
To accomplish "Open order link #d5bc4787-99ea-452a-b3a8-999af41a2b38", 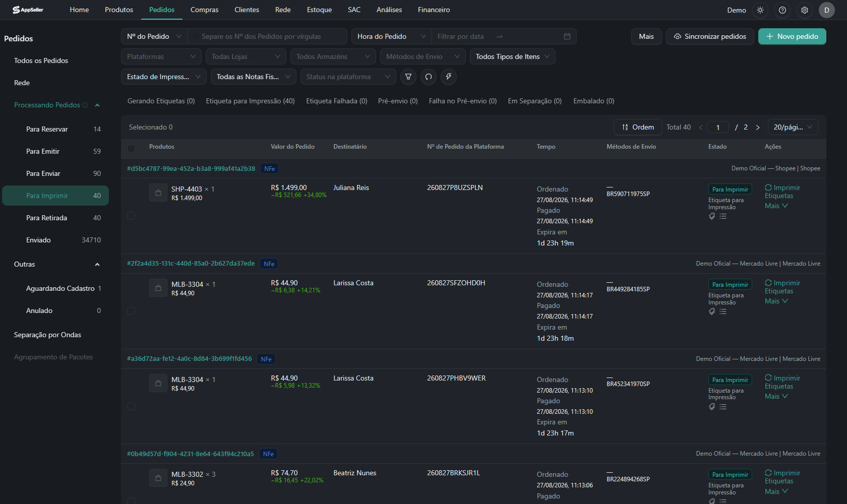I will (x=191, y=168).
